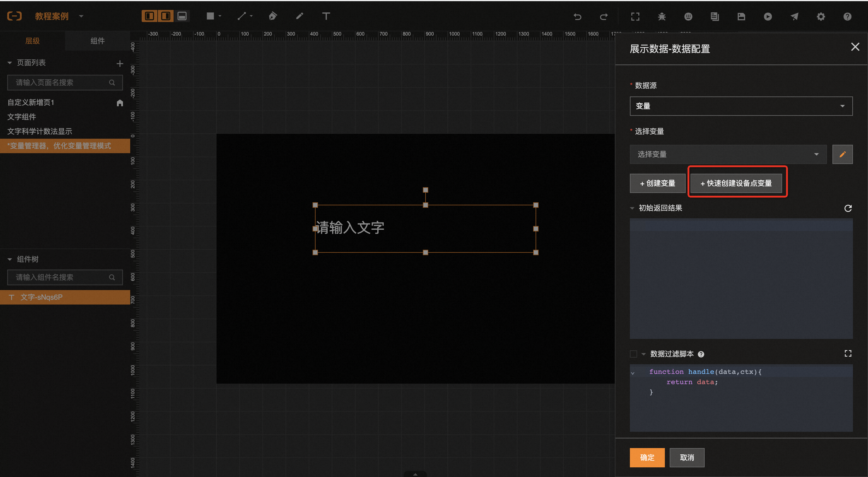Collapse the 页面列表 section
The image size is (868, 477).
pyautogui.click(x=10, y=63)
